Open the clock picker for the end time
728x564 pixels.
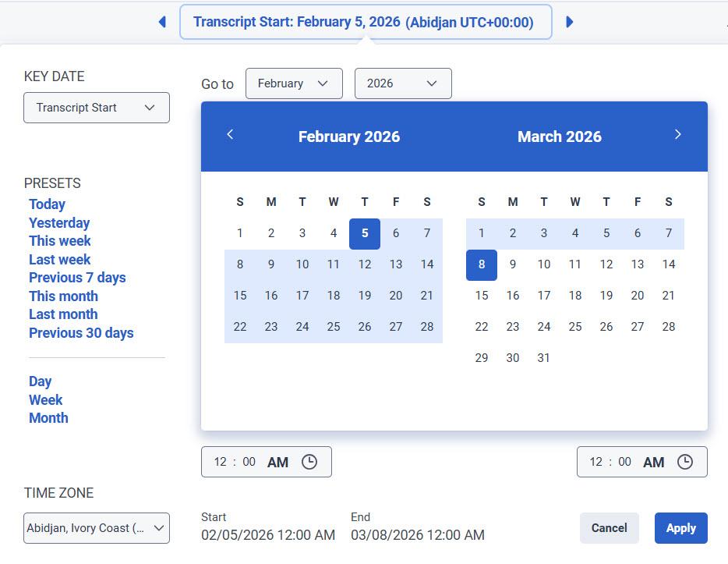(685, 462)
